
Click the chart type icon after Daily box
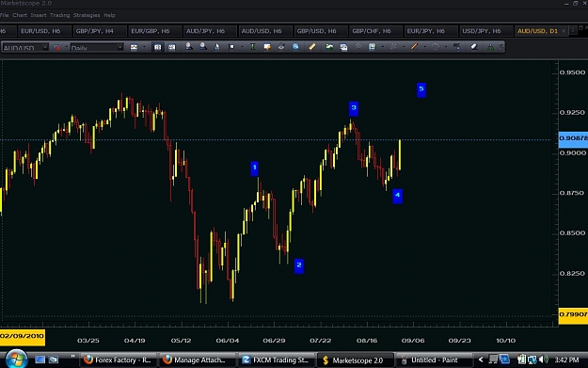click(134, 47)
